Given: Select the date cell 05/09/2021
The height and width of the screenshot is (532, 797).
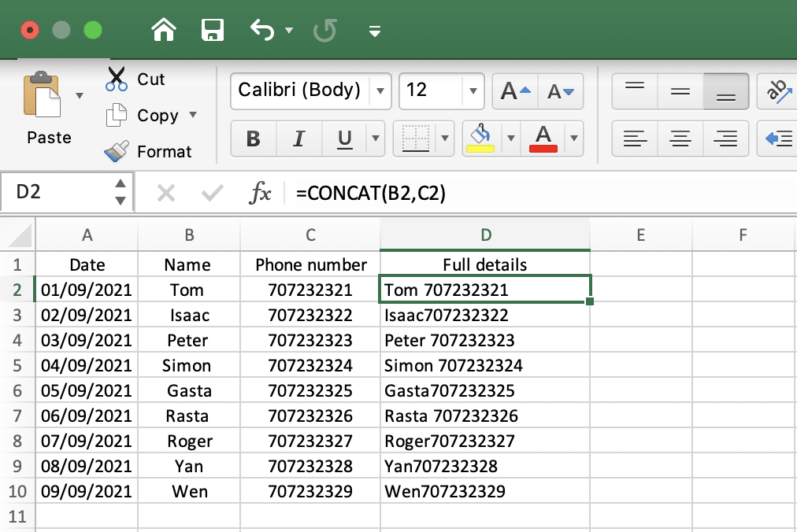Looking at the screenshot, I should [x=87, y=390].
